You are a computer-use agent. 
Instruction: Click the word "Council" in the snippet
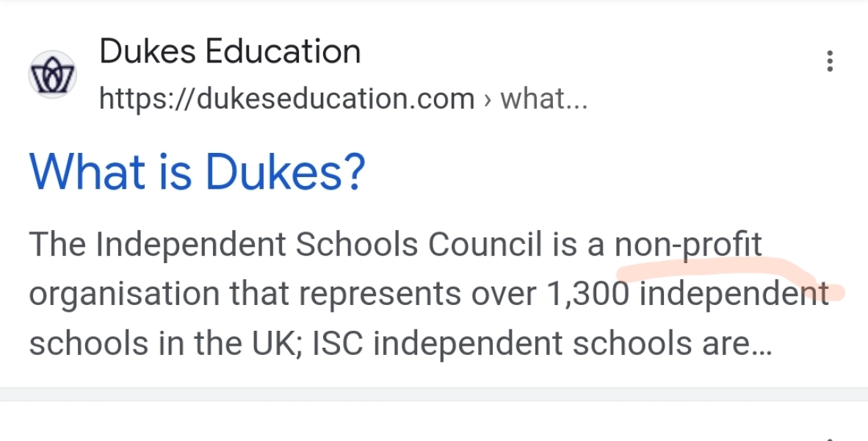(x=485, y=245)
